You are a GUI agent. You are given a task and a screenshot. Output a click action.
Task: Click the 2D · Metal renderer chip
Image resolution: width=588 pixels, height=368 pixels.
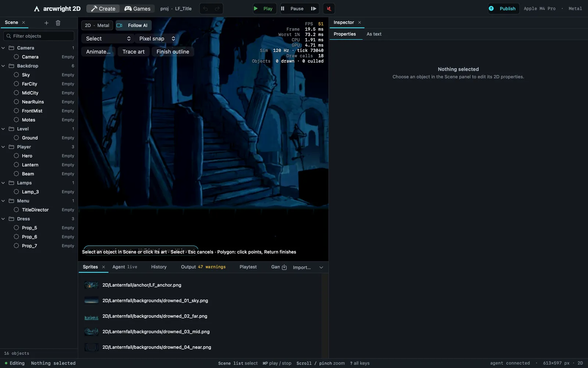[x=97, y=25]
